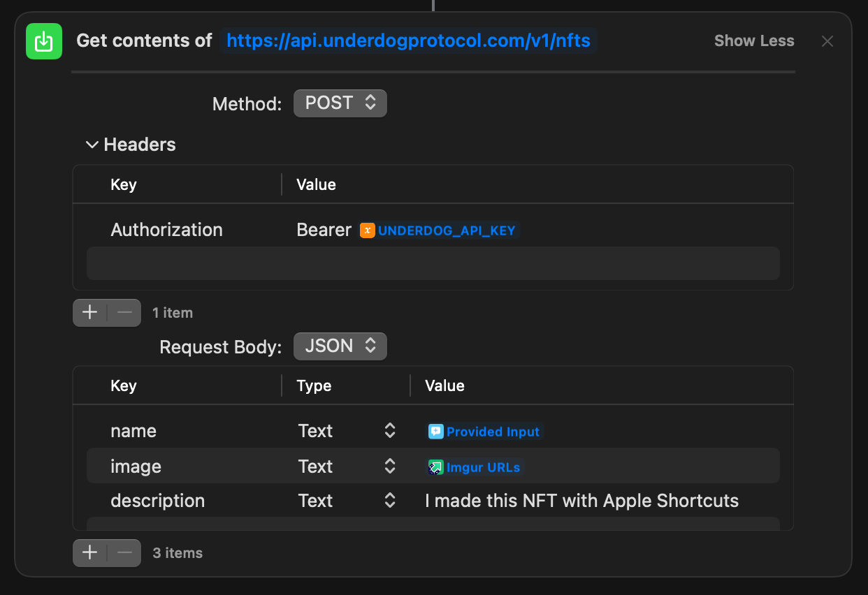The width and height of the screenshot is (868, 595).
Task: Remove this action with the X icon
Action: (x=827, y=41)
